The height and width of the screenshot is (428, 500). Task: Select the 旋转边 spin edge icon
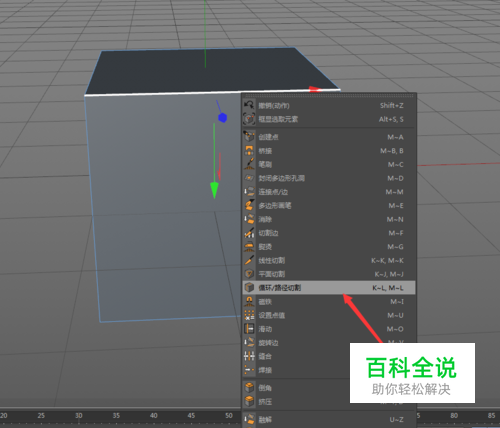pyautogui.click(x=249, y=342)
